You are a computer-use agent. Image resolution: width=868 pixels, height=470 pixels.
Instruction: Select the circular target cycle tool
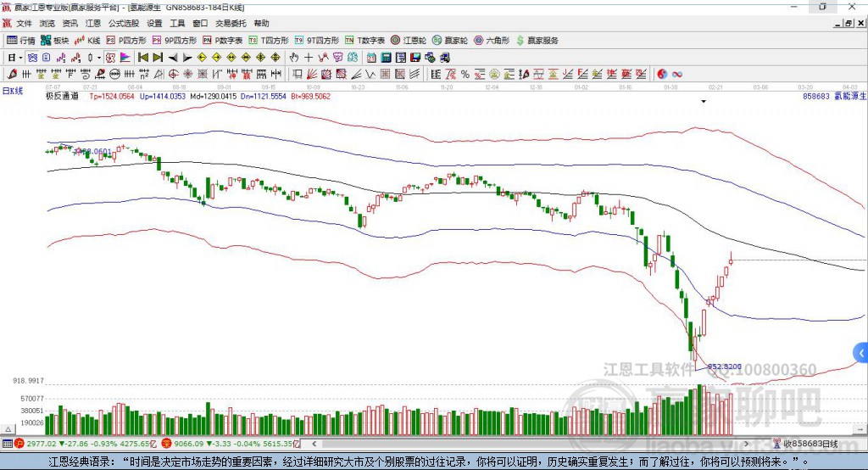[x=173, y=75]
